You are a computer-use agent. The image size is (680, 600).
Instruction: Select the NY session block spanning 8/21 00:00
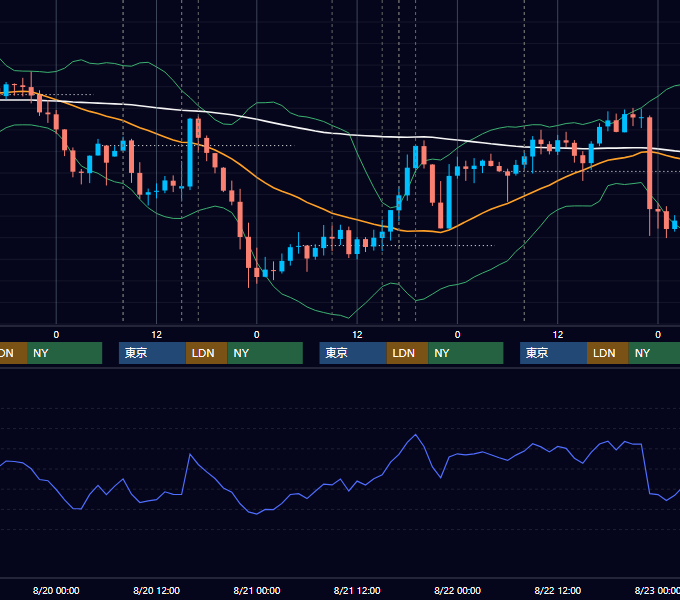(x=265, y=353)
